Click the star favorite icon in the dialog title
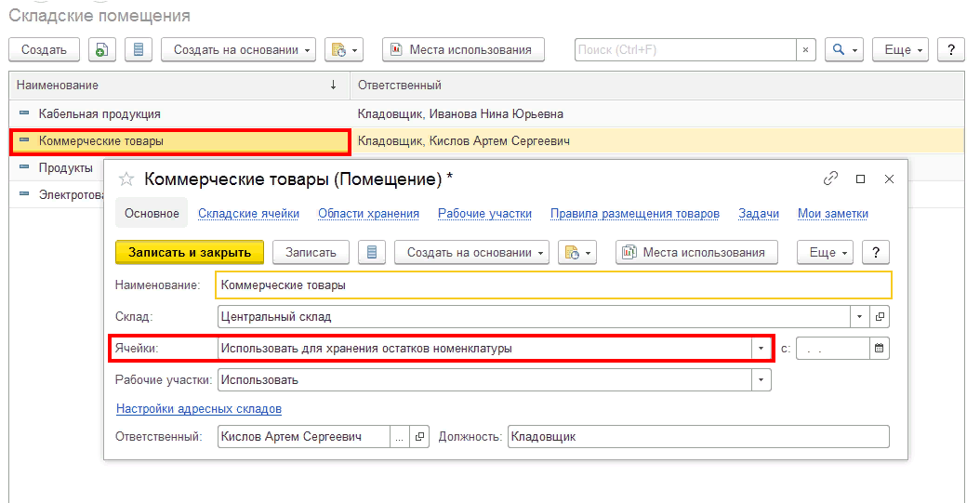The width and height of the screenshot is (980, 503). click(x=127, y=179)
